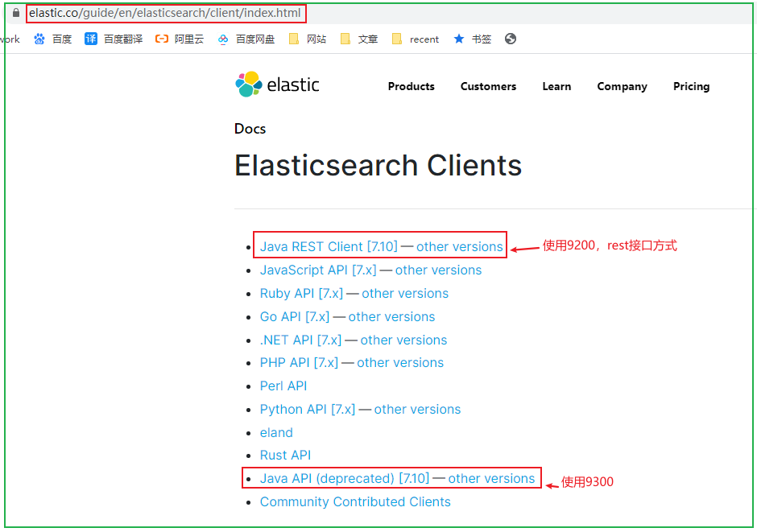Click the elastic logo
This screenshot has height=532, width=757.
click(277, 85)
